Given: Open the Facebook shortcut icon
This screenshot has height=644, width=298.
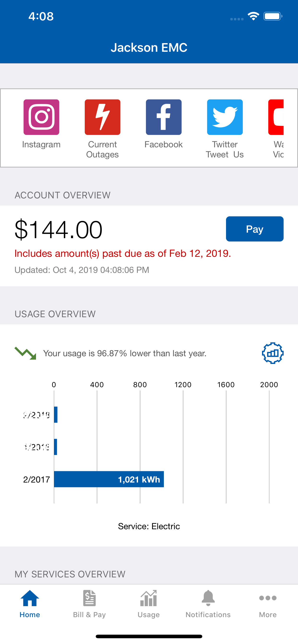Looking at the screenshot, I should (164, 117).
